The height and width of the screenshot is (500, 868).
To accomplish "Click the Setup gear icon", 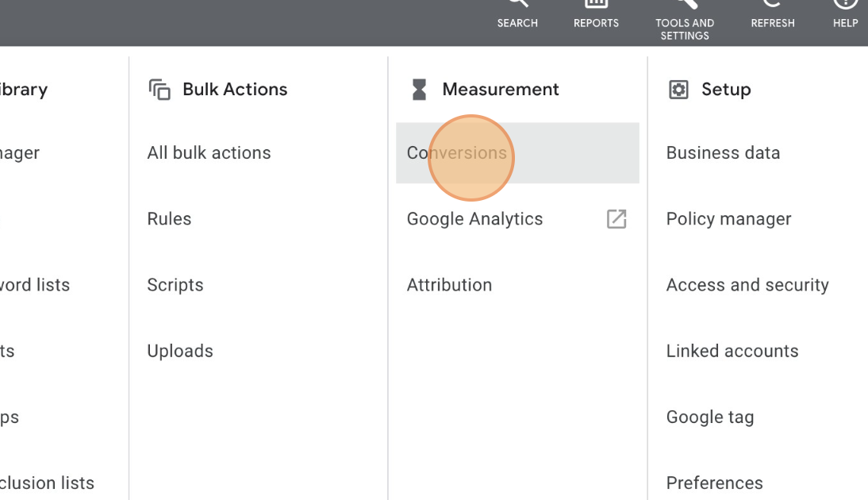I will pyautogui.click(x=678, y=90).
